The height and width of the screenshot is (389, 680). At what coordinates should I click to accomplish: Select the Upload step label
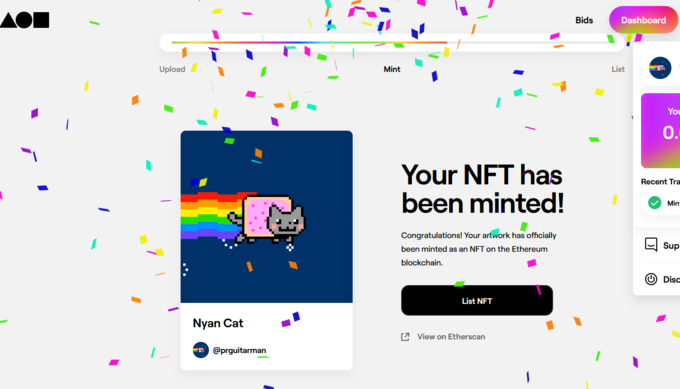tap(172, 69)
